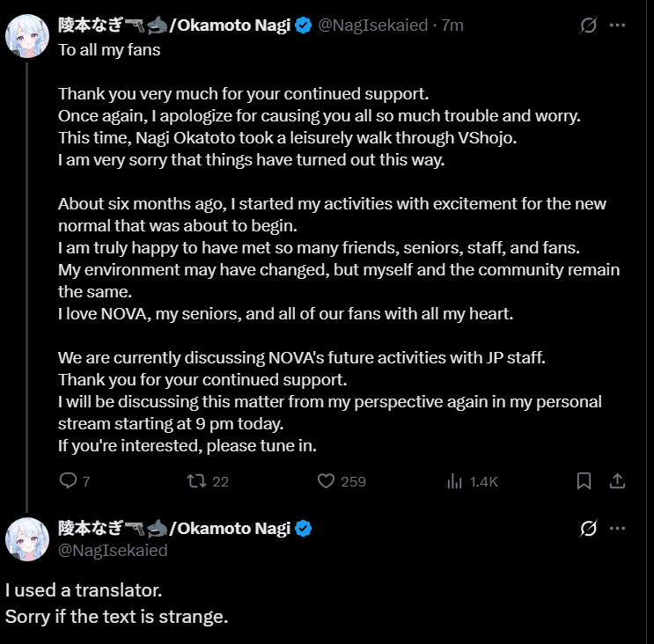Click the verified badge on reply tweet

303,529
